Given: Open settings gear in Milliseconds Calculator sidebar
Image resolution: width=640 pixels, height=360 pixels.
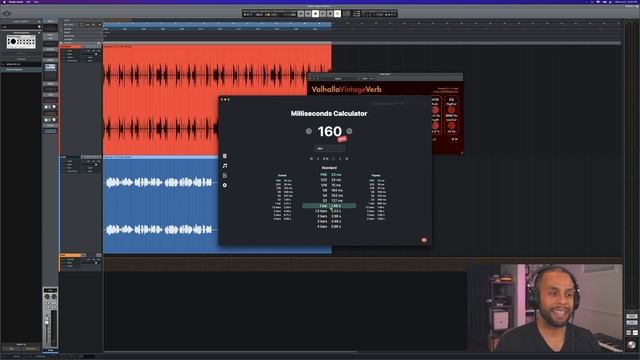Looking at the screenshot, I should 224,185.
